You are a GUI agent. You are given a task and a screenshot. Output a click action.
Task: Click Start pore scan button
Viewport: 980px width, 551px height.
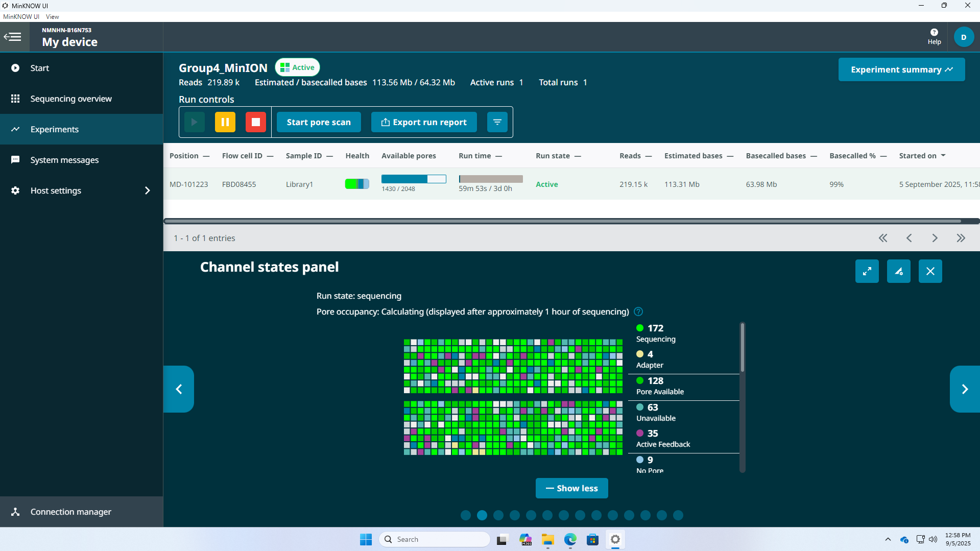click(x=319, y=122)
